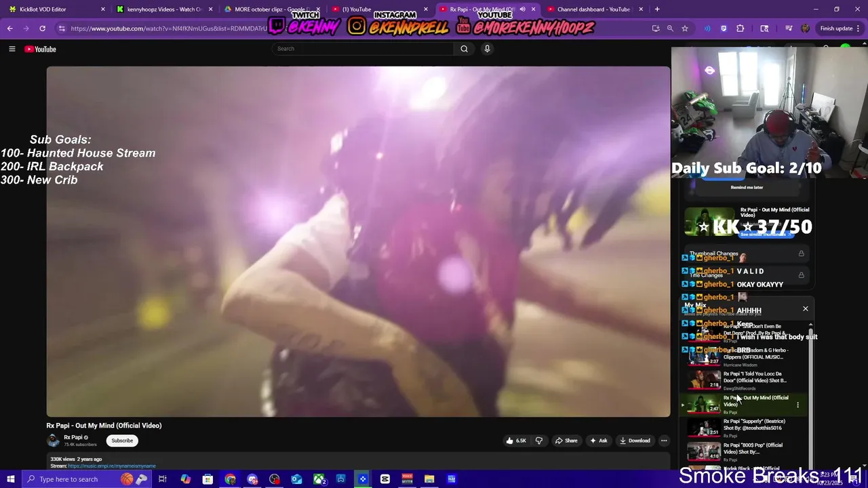Open the media controls icon
This screenshot has height=488, width=868.
pyautogui.click(x=789, y=28)
